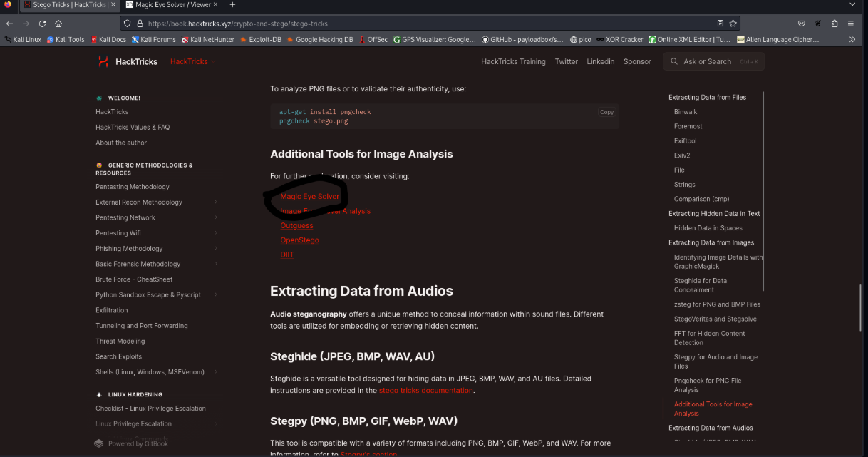
Task: Open the Extensions puzzle icon
Action: pos(835,23)
